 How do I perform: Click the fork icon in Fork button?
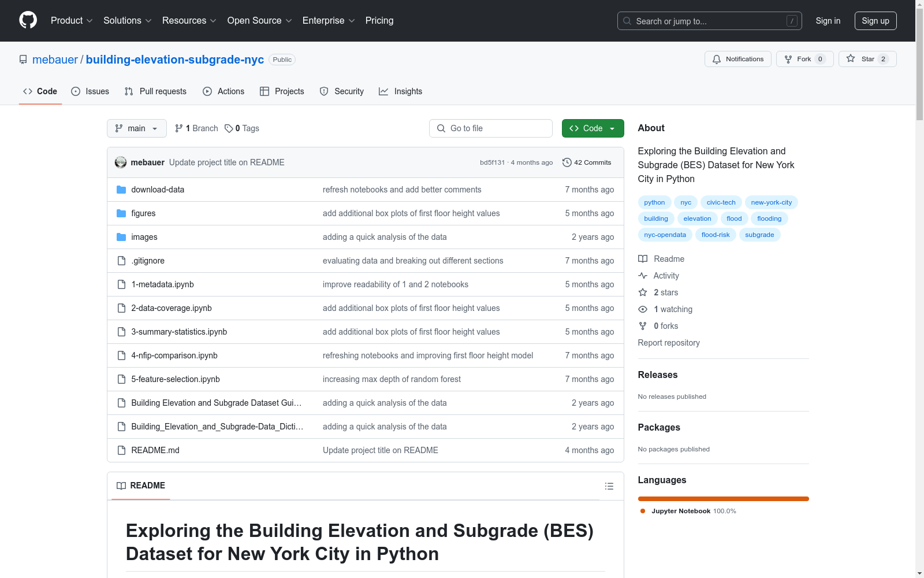click(788, 59)
